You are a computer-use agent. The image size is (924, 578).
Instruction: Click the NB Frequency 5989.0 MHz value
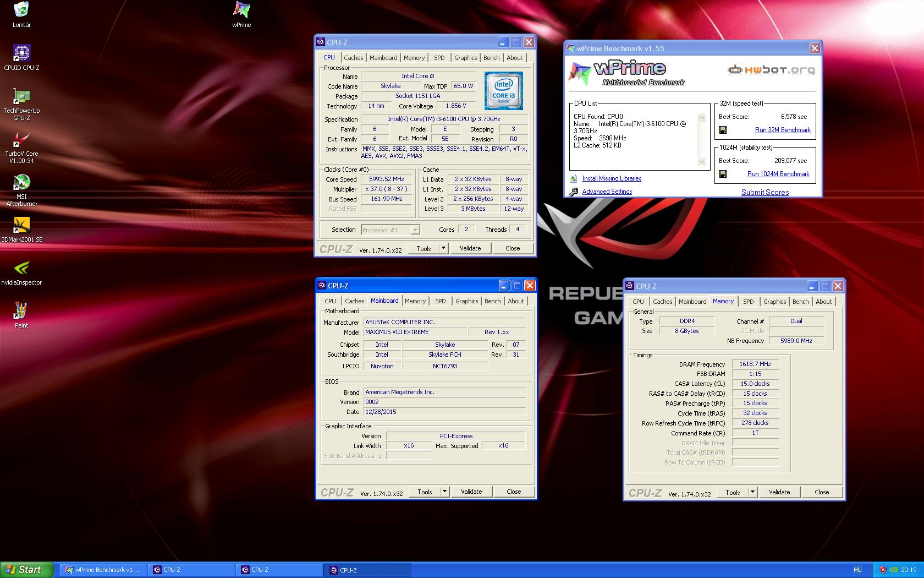click(796, 341)
